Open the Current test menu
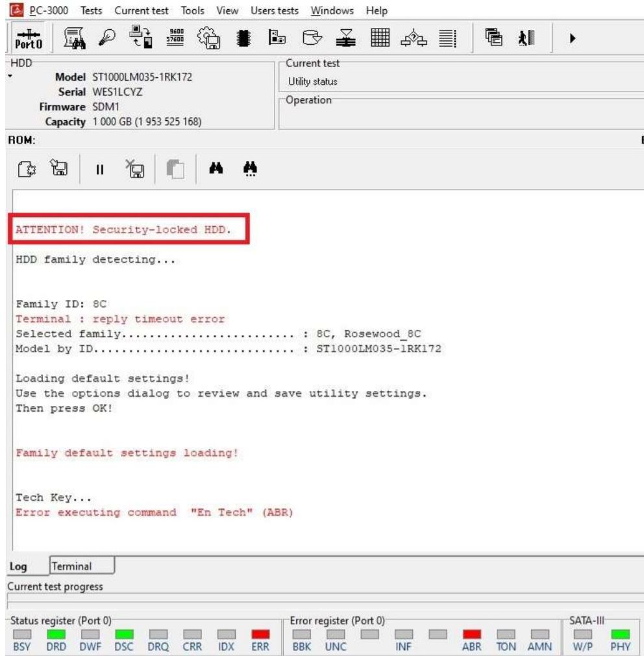The width and height of the screenshot is (644, 656). 142,10
